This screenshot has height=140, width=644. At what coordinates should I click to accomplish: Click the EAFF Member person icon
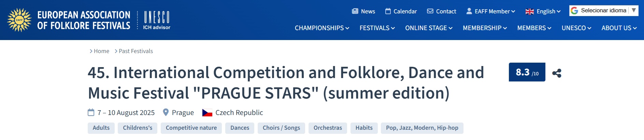(469, 11)
